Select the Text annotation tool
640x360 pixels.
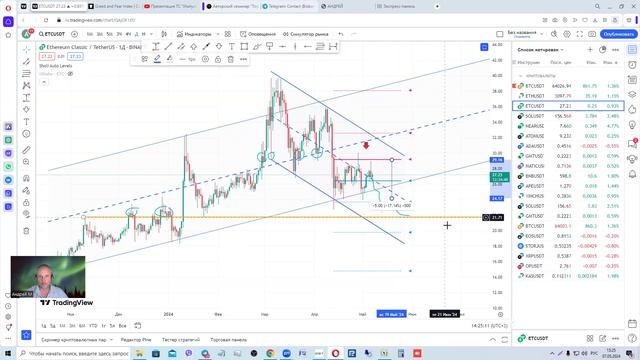point(27,122)
